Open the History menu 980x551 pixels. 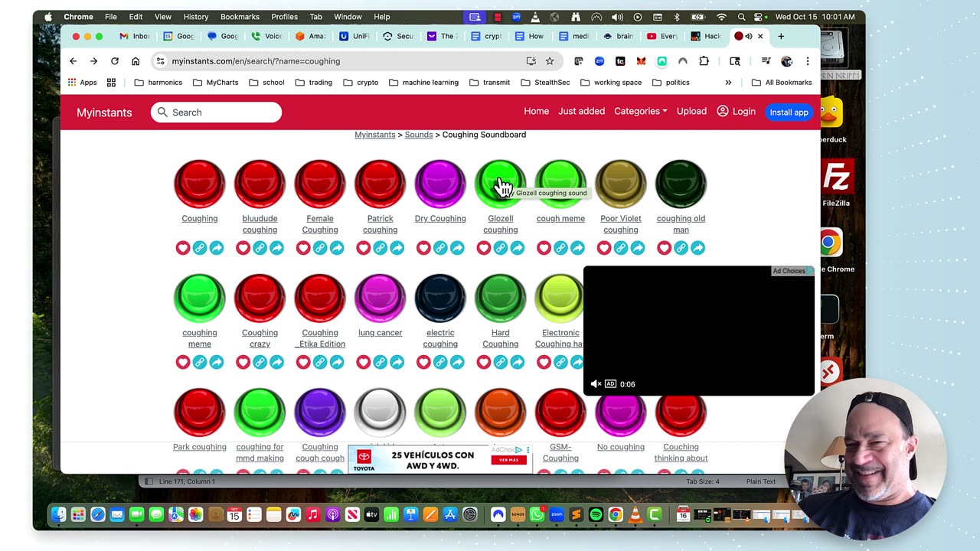[196, 17]
